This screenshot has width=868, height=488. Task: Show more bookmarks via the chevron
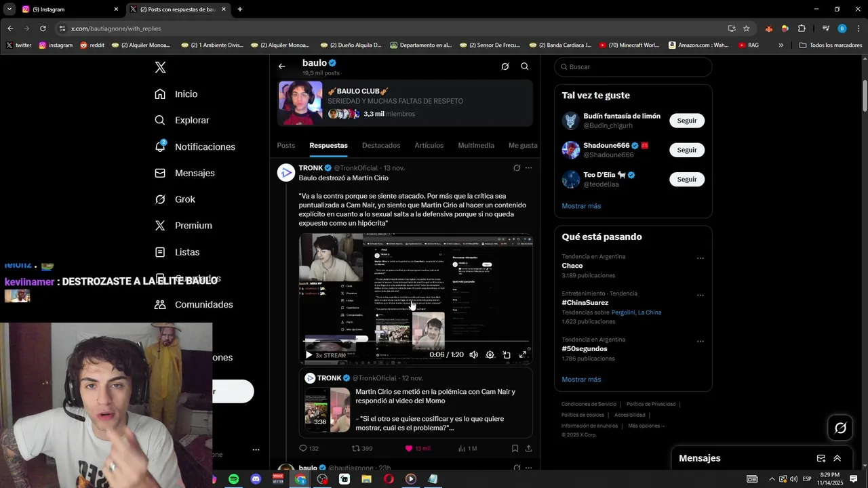click(781, 45)
